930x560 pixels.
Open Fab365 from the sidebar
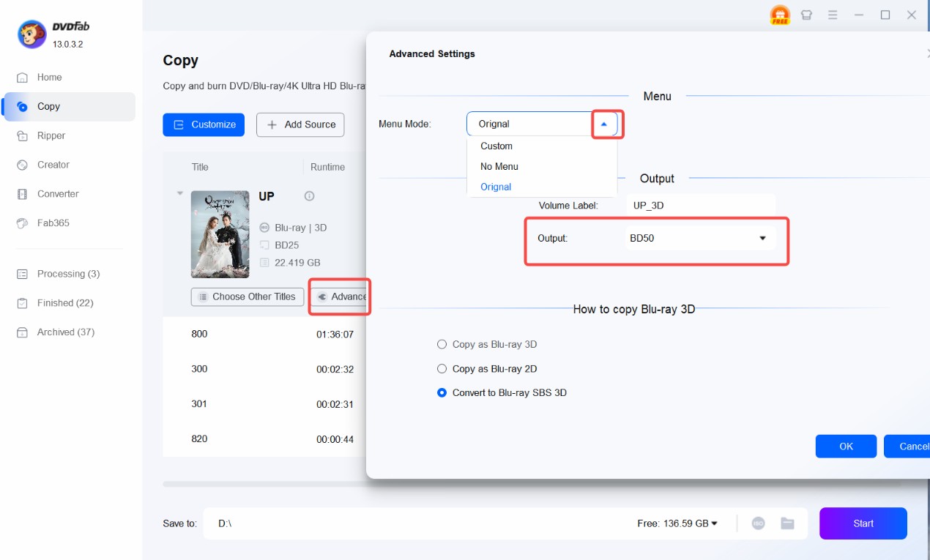[53, 223]
